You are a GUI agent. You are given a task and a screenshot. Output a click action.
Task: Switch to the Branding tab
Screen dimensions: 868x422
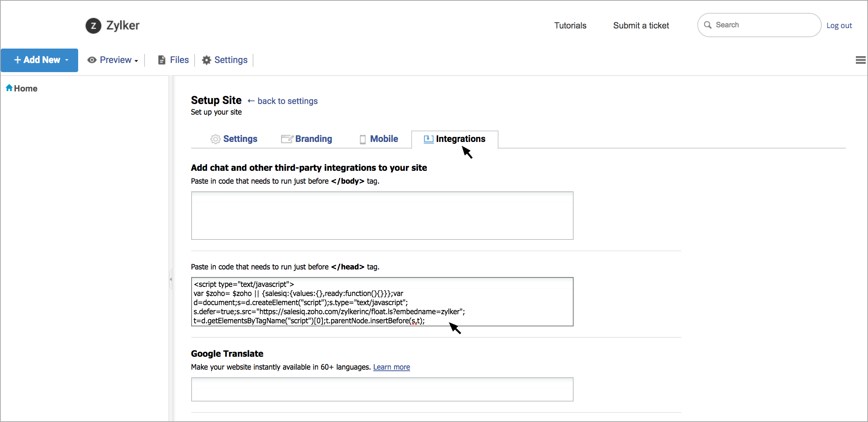coord(313,139)
